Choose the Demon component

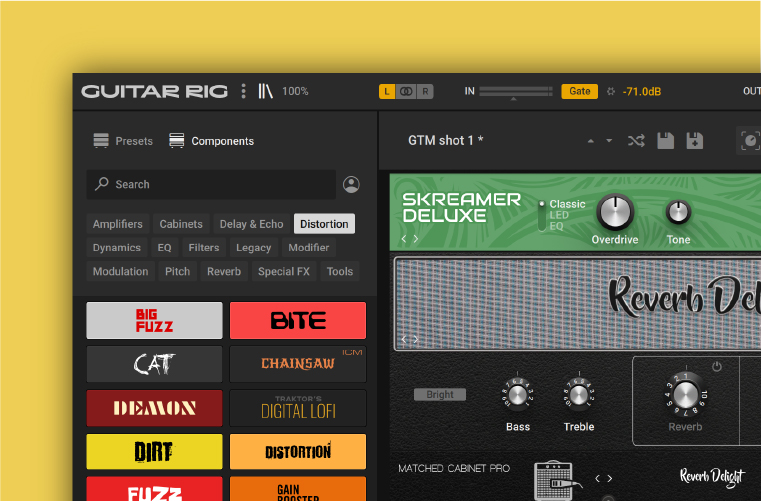point(154,408)
